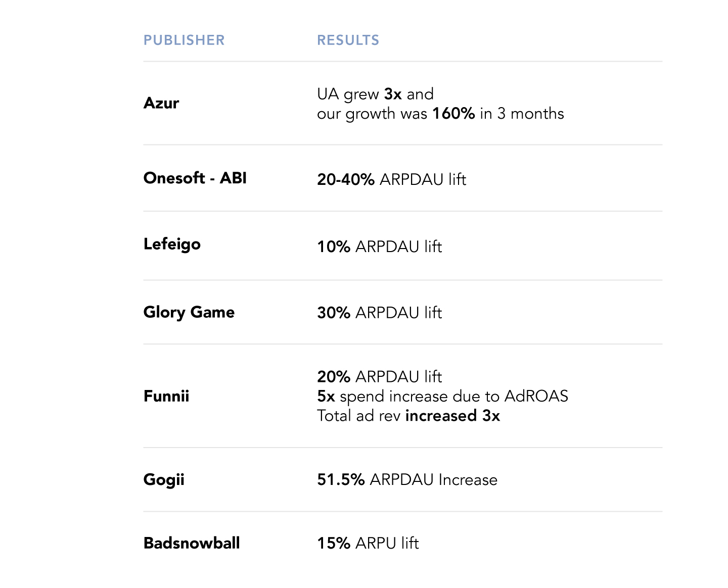Click the bold 160% figure

(x=453, y=114)
